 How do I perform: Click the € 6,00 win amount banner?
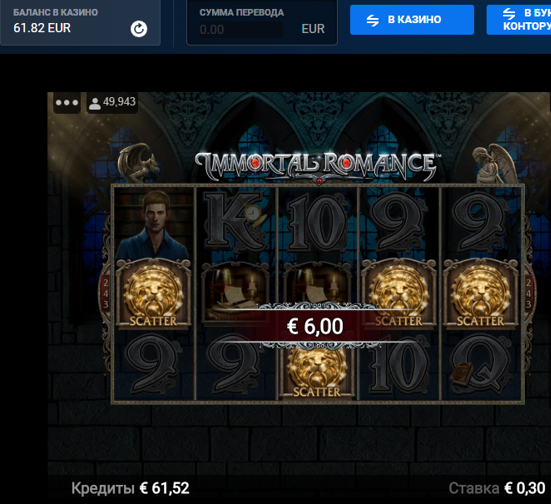pos(315,326)
